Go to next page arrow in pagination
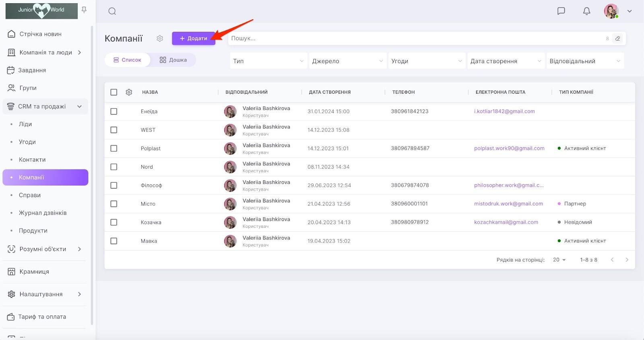The width and height of the screenshot is (644, 340). [x=627, y=260]
